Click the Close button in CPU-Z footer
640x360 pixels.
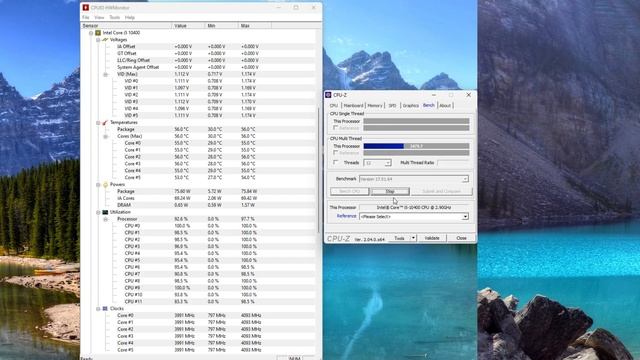[x=461, y=238]
